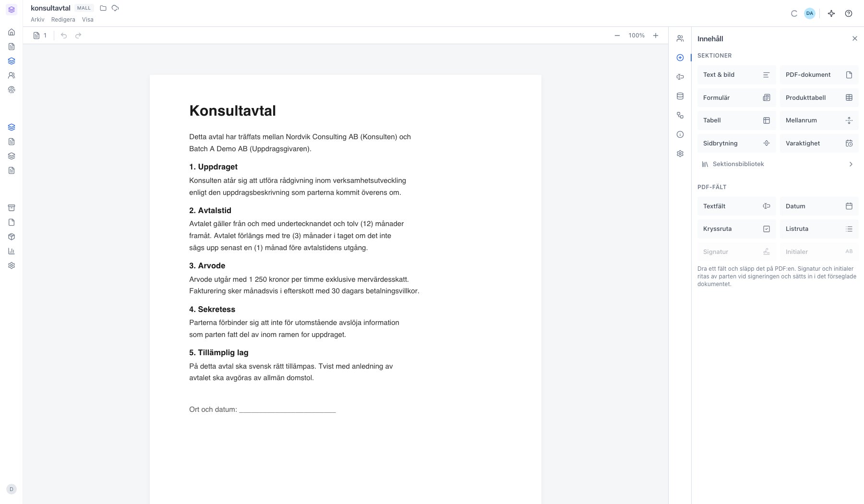Zoom out with the minus icon
Image resolution: width=864 pixels, height=504 pixels.
(x=617, y=36)
